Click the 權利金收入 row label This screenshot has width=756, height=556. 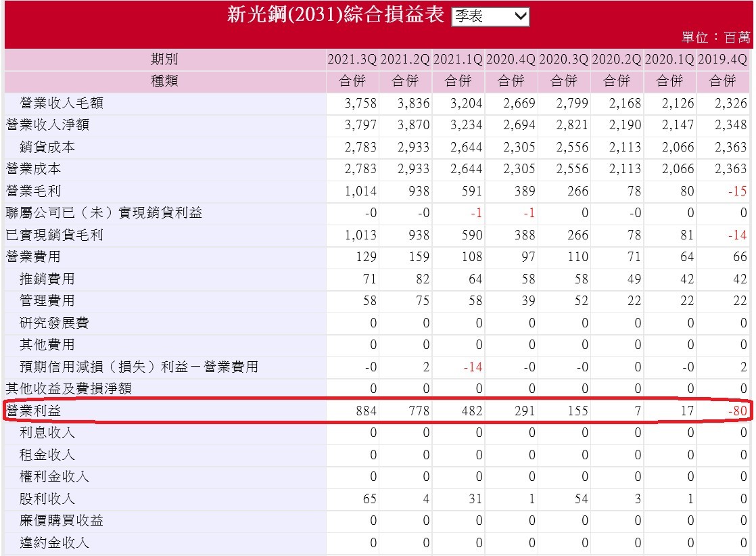pyautogui.click(x=55, y=476)
